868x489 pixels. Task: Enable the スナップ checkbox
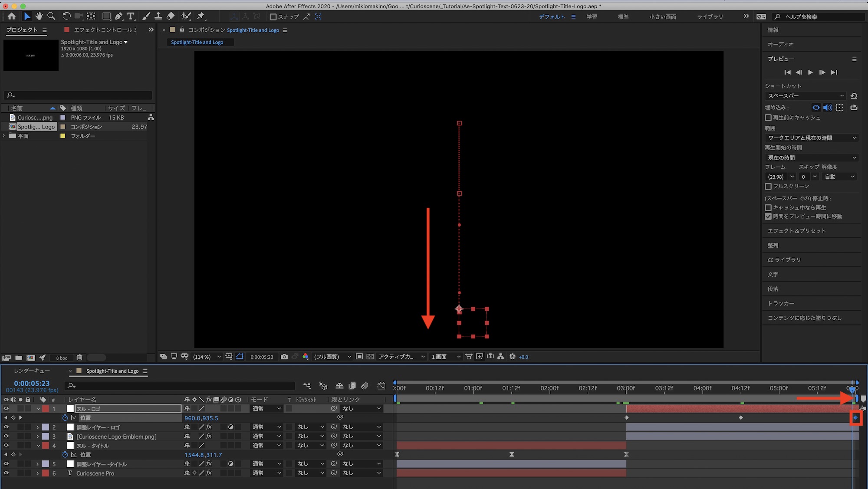273,16
